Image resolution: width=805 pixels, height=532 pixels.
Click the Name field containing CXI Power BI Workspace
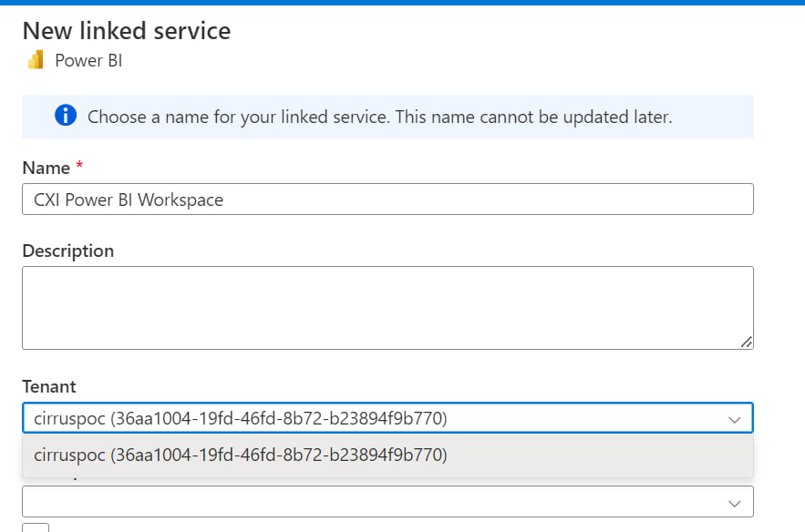tap(387, 199)
